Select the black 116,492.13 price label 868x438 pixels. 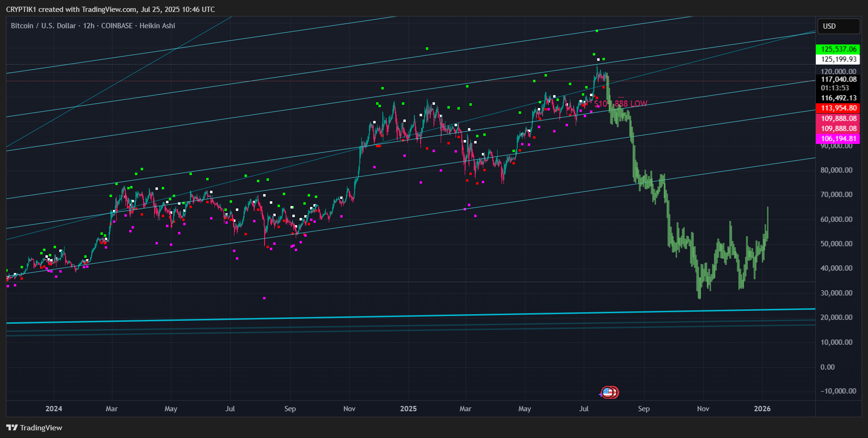pyautogui.click(x=838, y=98)
